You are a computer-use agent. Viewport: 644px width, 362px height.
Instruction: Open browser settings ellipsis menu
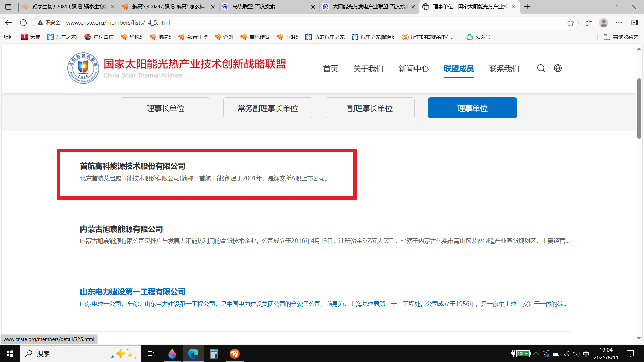(619, 23)
